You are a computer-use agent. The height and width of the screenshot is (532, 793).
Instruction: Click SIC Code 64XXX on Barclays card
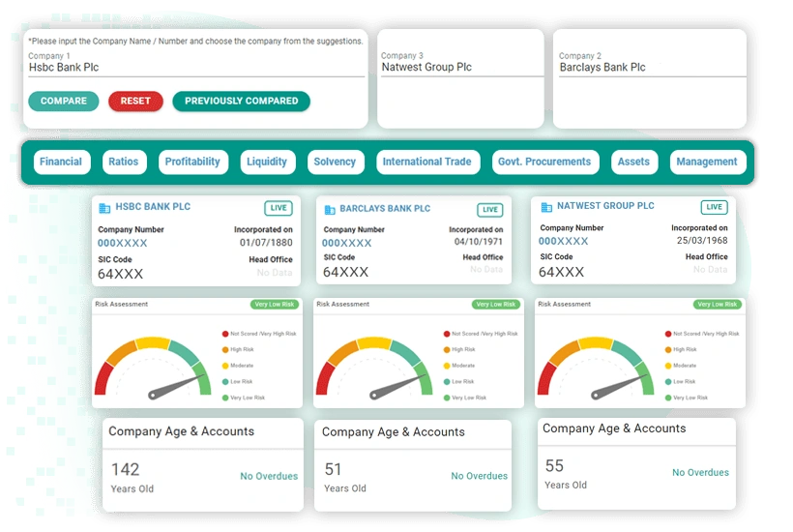click(346, 273)
